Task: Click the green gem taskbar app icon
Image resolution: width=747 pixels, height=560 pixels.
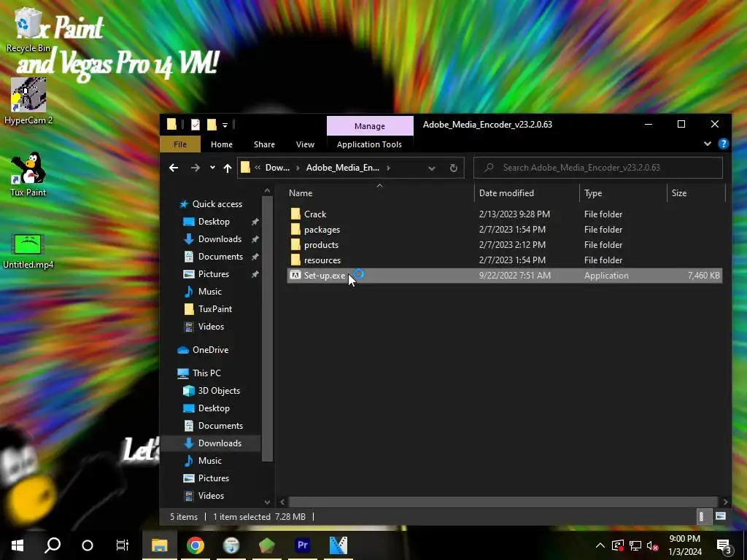Action: click(x=267, y=545)
